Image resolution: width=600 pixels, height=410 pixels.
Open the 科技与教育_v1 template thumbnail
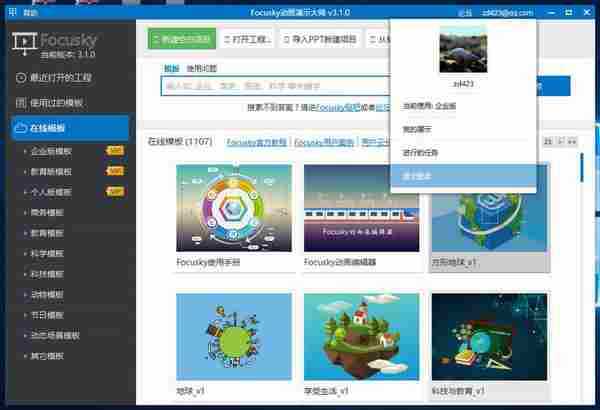click(x=489, y=336)
